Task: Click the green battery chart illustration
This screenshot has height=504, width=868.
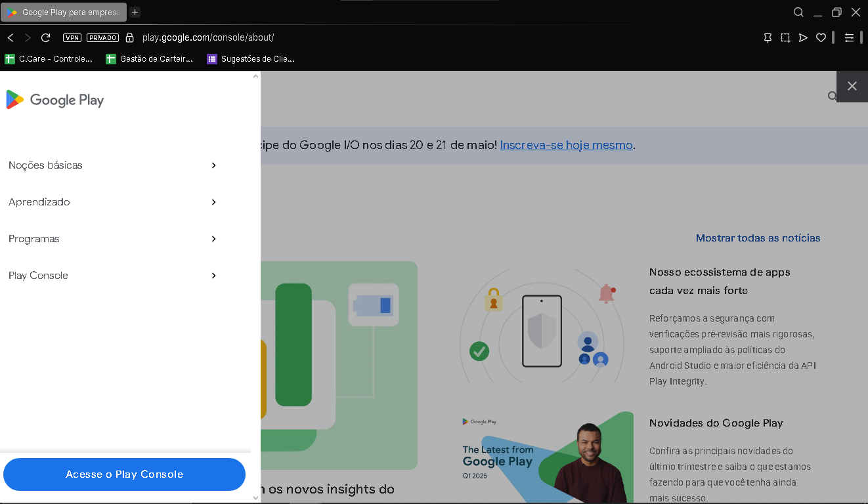Action: [339, 365]
